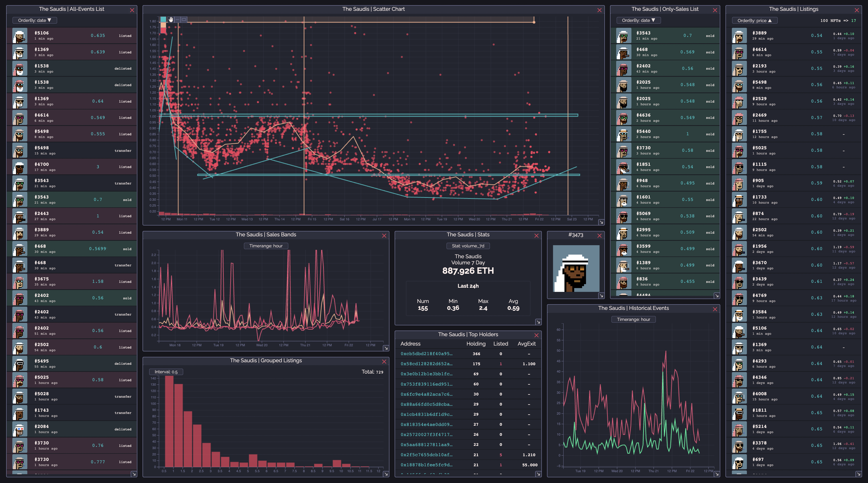The image size is (868, 483).
Task: Click avatar of #5440 in Only-Sales List
Action: (623, 134)
